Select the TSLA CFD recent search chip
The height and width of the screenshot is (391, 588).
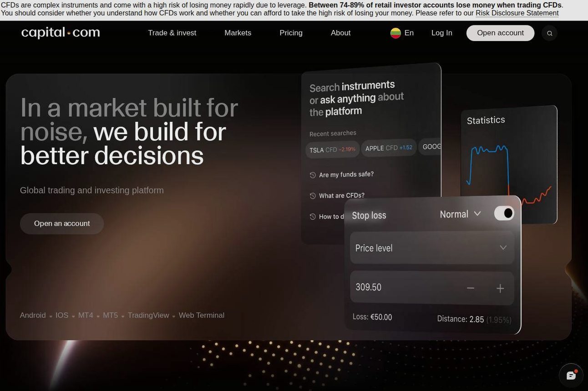(332, 150)
